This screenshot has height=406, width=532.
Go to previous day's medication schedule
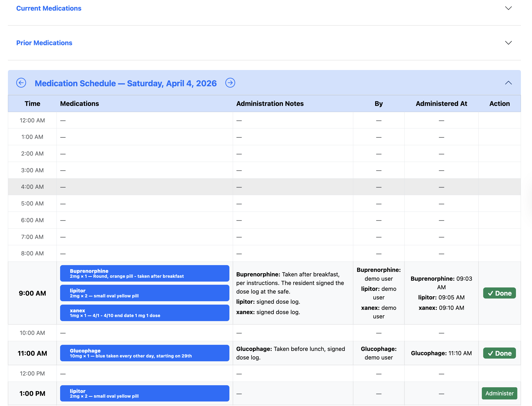point(21,83)
